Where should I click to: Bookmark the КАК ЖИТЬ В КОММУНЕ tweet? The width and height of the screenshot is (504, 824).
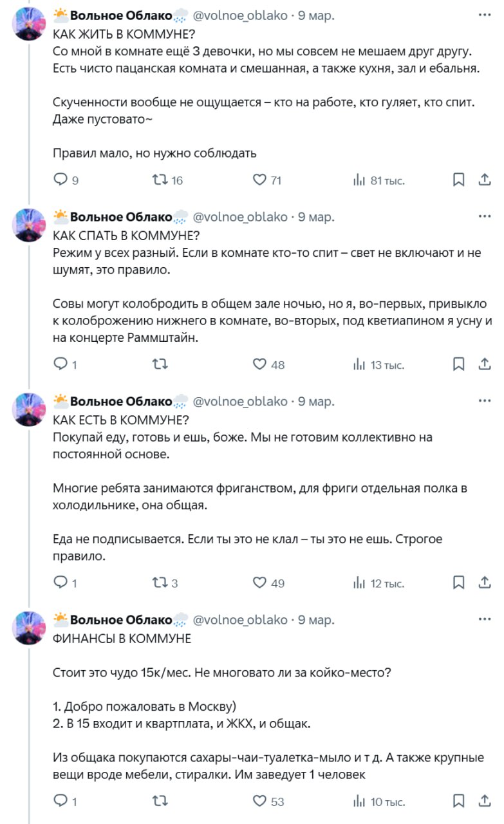[459, 180]
